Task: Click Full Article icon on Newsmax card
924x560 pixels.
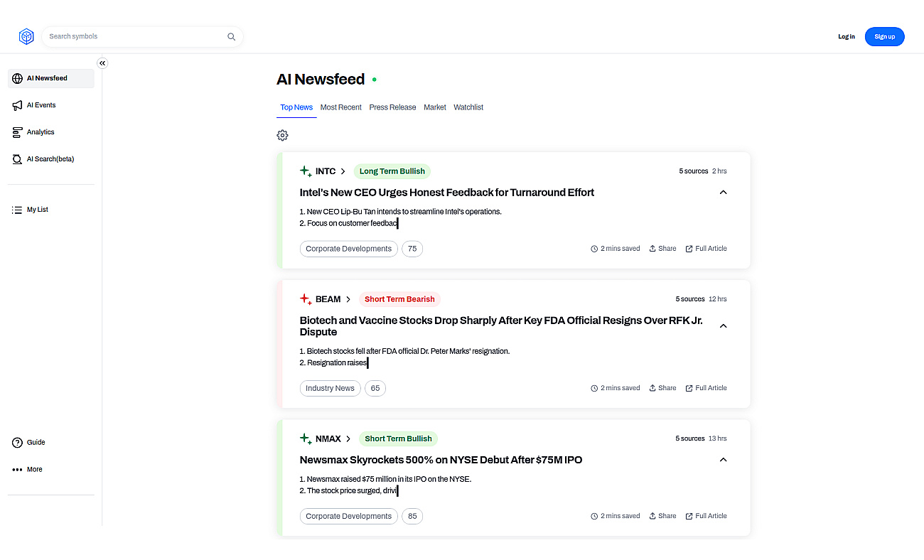Action: [689, 516]
